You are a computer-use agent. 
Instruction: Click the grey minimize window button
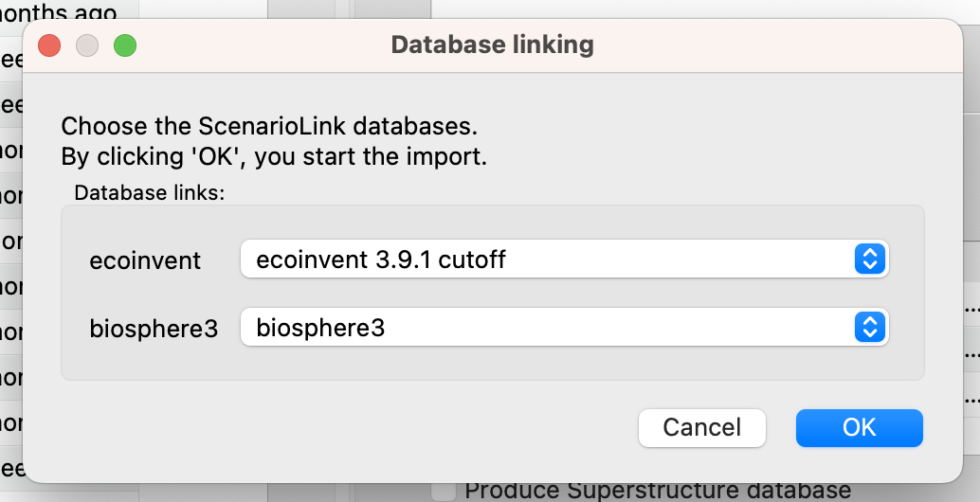pos(87,45)
